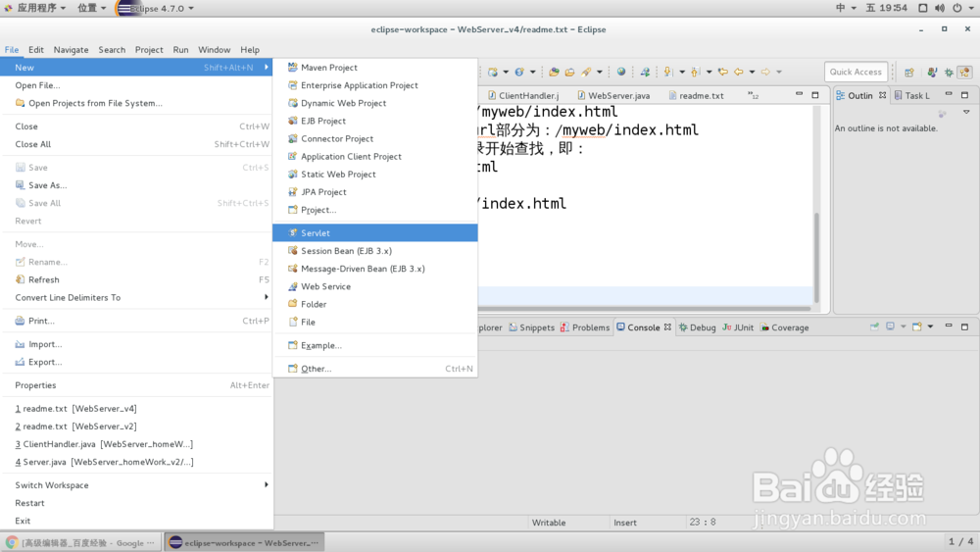Click the Search flashlight toolbar icon
980x552 pixels.
(586, 72)
